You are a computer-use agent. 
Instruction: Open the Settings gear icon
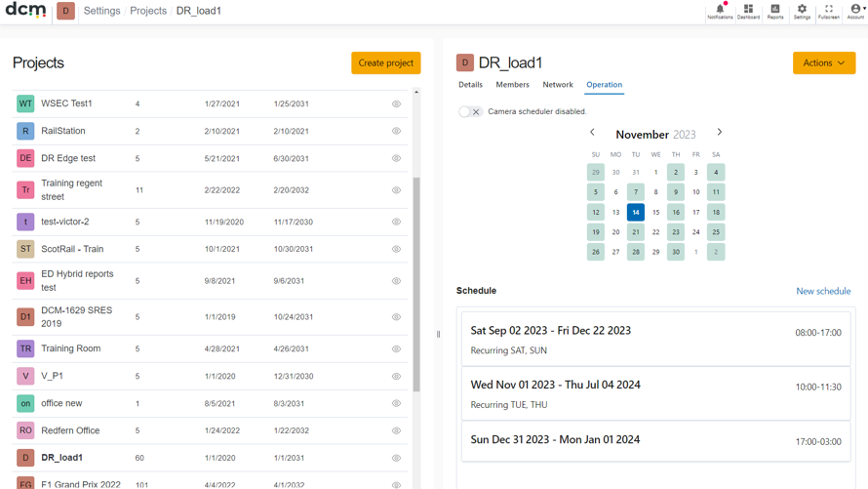tap(802, 11)
